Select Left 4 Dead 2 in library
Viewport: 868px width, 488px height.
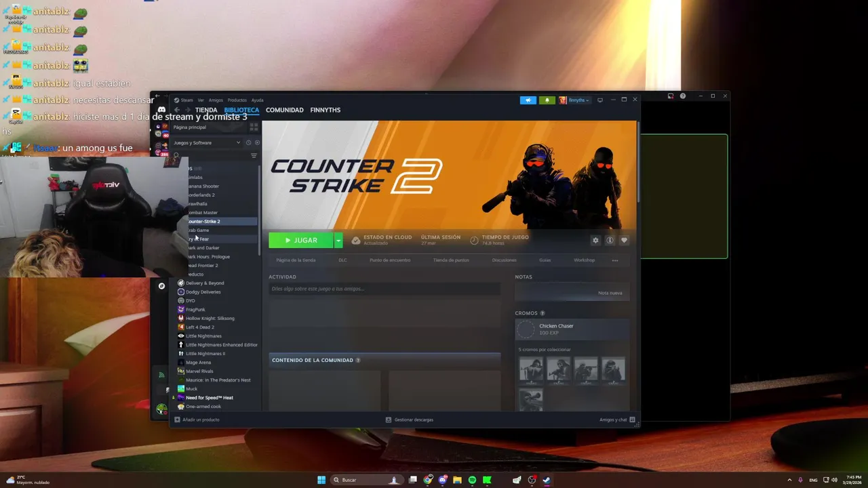[x=199, y=327]
